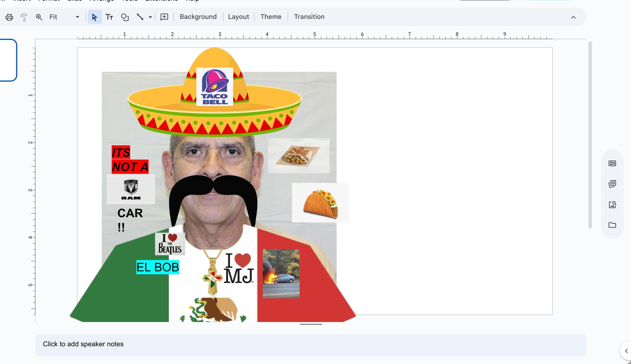This screenshot has height=364, width=631.
Task: Open the Shape insert tool
Action: [125, 17]
